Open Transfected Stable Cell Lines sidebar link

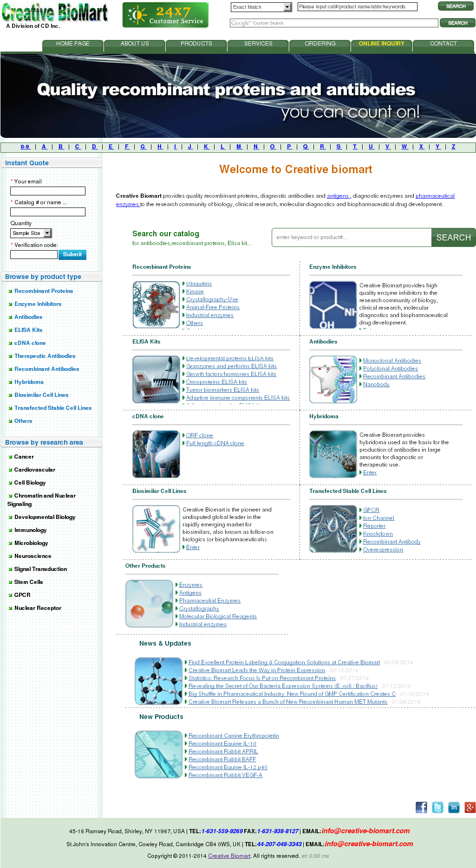53,408
